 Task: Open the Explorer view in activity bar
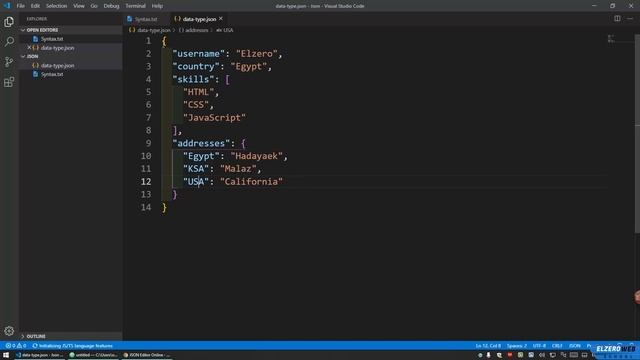pos(9,22)
